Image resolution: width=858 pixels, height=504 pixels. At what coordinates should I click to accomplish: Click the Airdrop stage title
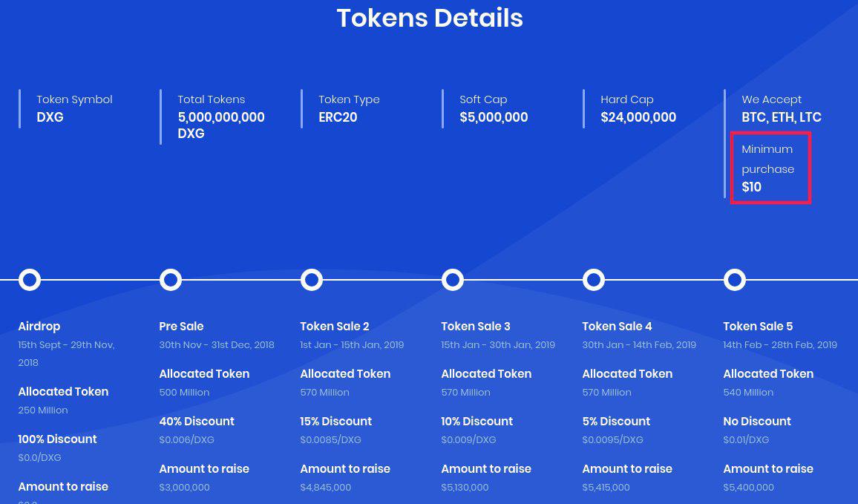coord(39,327)
